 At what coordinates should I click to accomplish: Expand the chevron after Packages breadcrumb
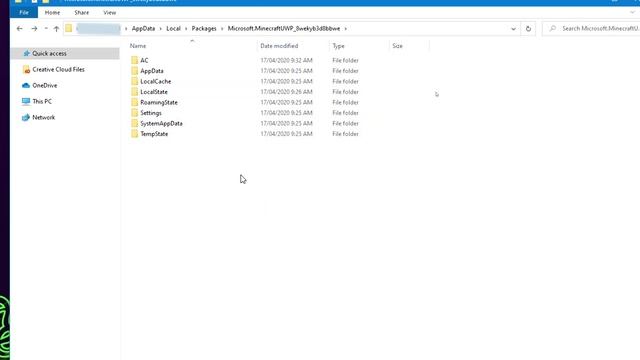click(x=222, y=29)
